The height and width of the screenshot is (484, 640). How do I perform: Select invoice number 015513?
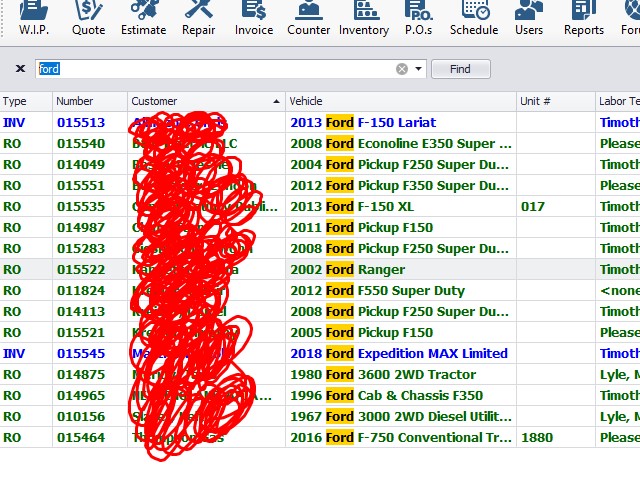click(x=81, y=122)
